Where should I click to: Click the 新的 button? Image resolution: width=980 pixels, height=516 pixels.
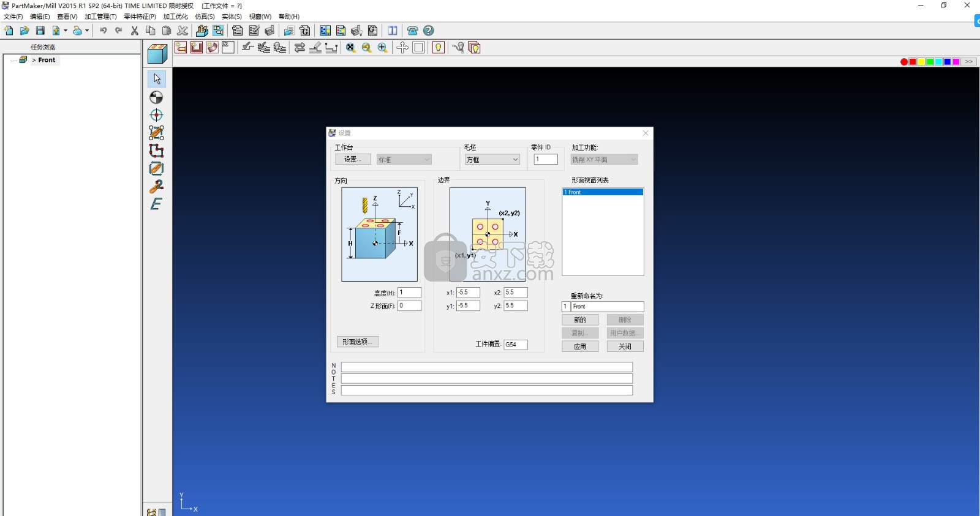[x=580, y=320]
